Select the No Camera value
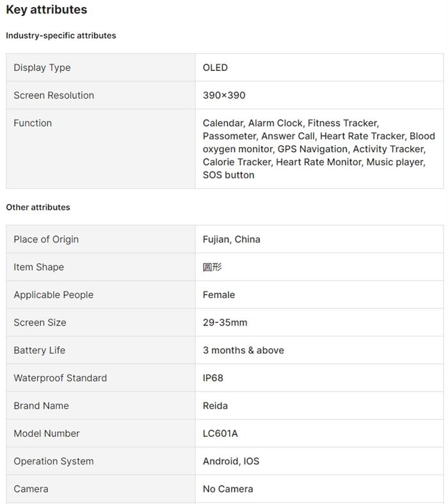 pos(228,489)
